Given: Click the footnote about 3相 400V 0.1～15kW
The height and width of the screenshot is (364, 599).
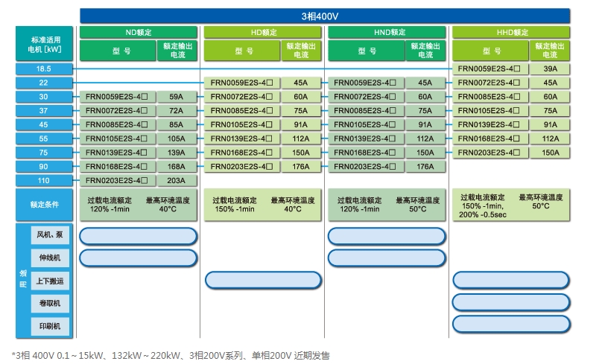Looking at the screenshot, I should coord(171,356).
